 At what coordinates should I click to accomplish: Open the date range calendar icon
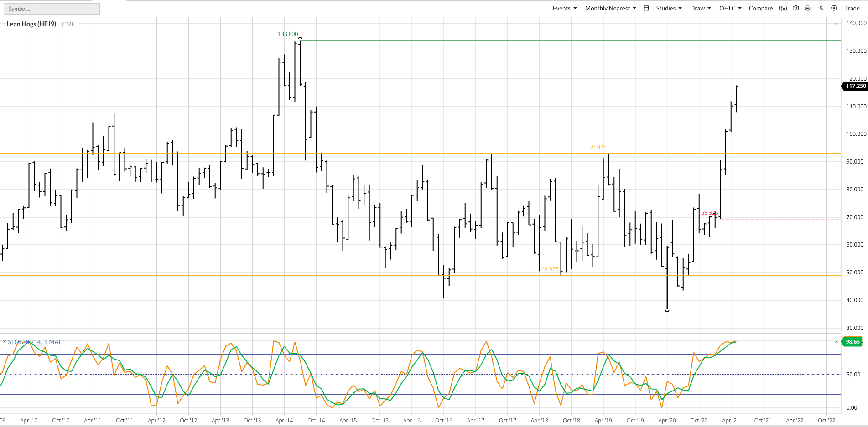click(646, 8)
